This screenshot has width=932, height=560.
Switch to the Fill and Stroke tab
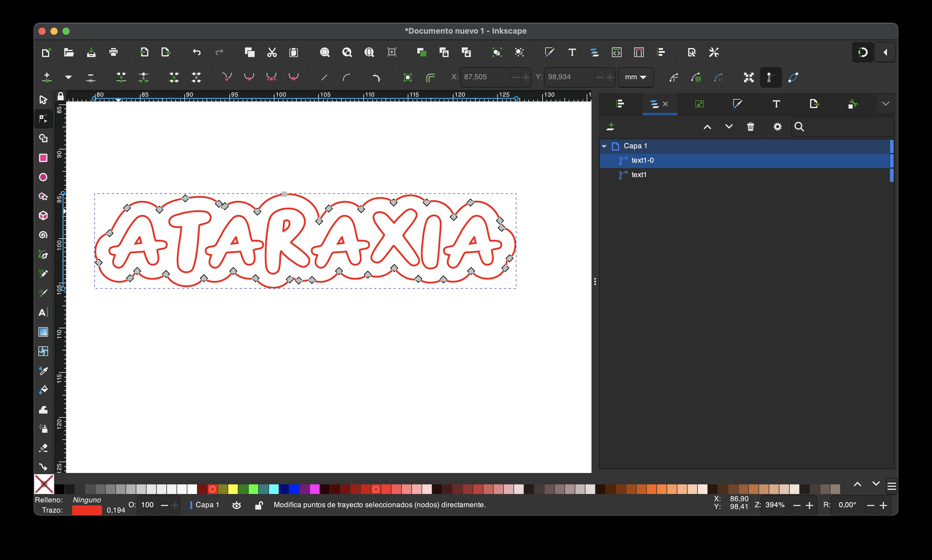[x=737, y=104]
